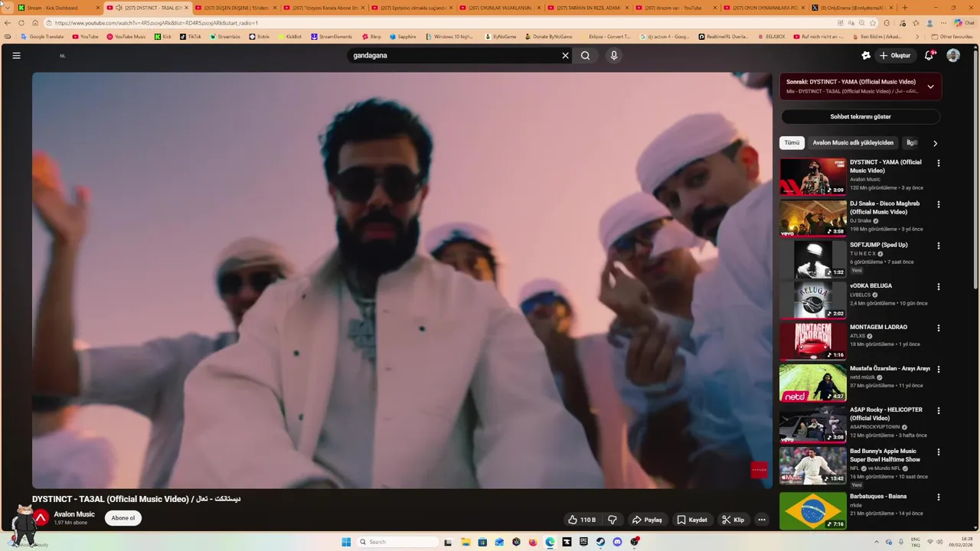Open the YouTube hamburger guide menu

[16, 55]
